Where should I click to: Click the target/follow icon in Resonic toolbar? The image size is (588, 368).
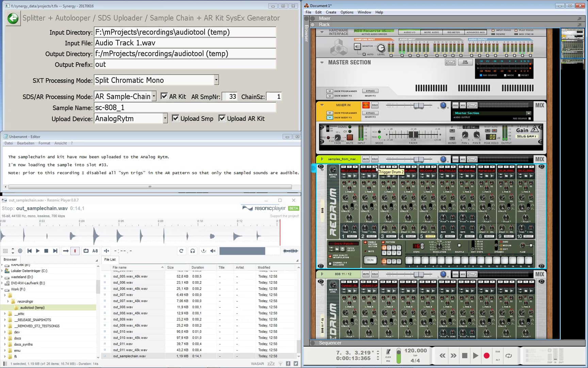20,251
